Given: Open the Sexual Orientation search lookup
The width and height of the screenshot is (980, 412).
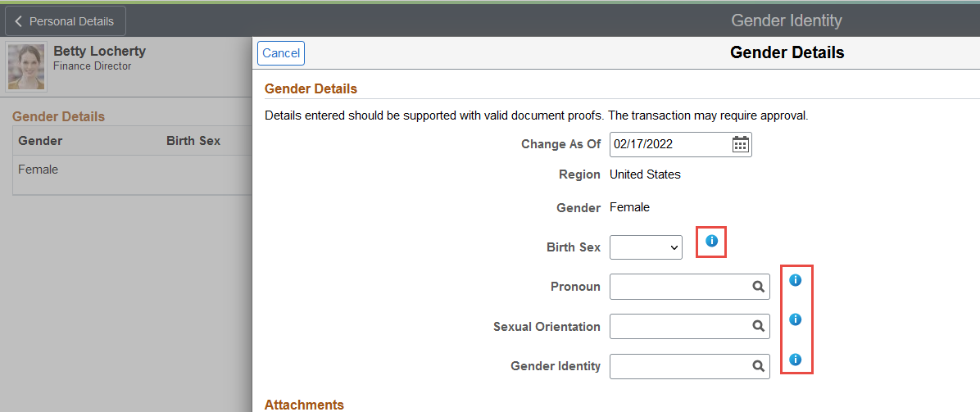Looking at the screenshot, I should (759, 327).
